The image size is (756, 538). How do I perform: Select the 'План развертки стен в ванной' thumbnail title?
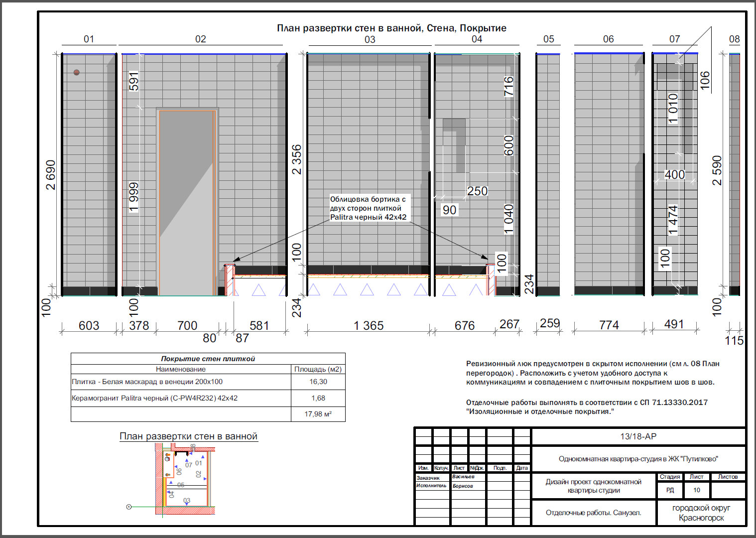(189, 436)
